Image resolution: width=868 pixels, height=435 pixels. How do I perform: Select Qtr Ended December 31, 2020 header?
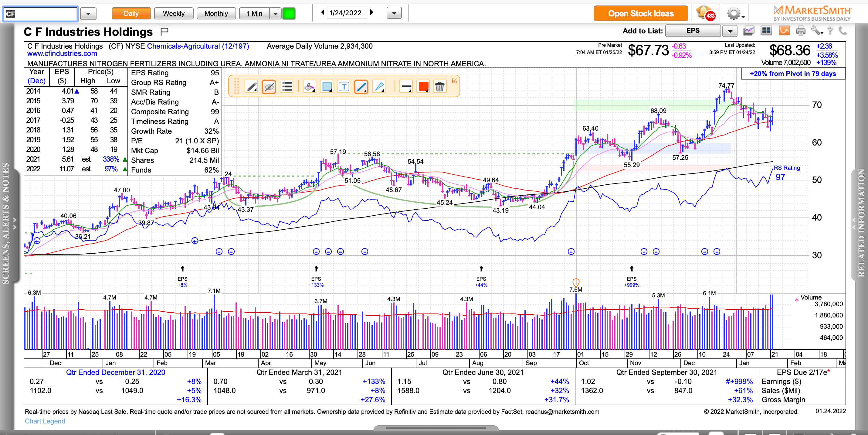point(116,372)
